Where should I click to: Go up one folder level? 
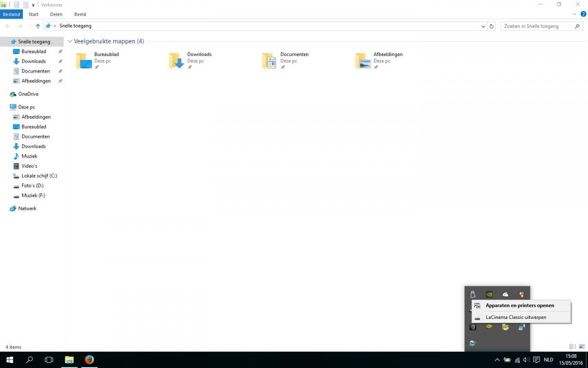click(x=38, y=26)
